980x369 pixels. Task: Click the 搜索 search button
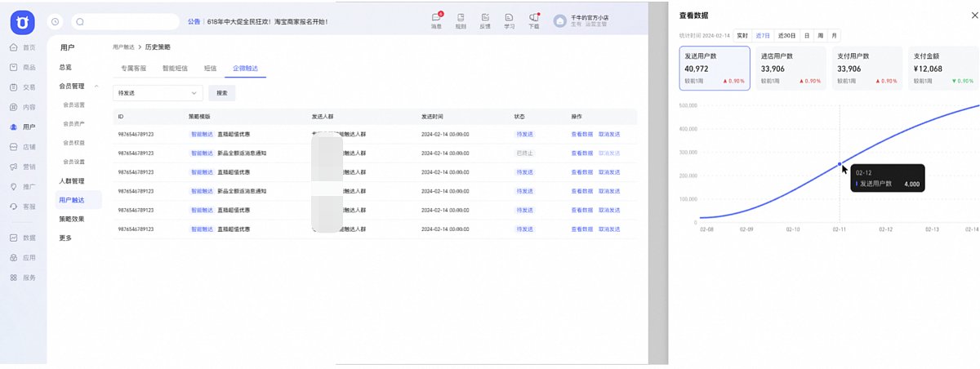pos(221,93)
